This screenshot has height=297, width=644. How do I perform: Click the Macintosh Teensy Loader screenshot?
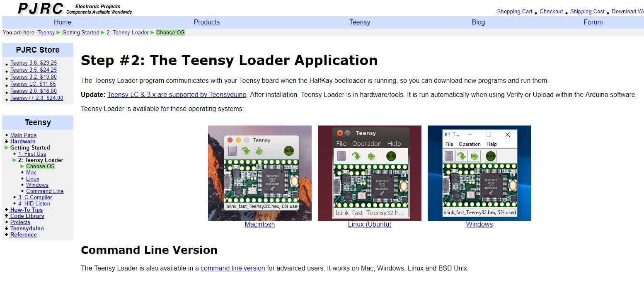[x=260, y=173]
